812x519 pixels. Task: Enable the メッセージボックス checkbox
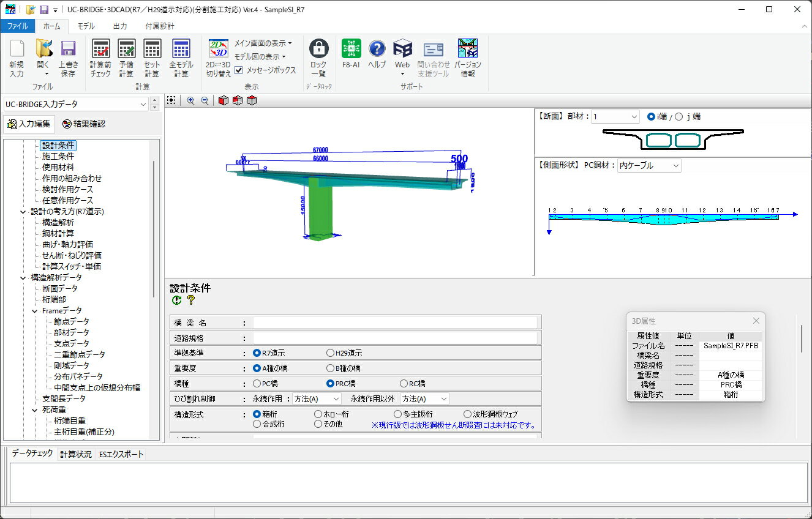[x=239, y=70]
